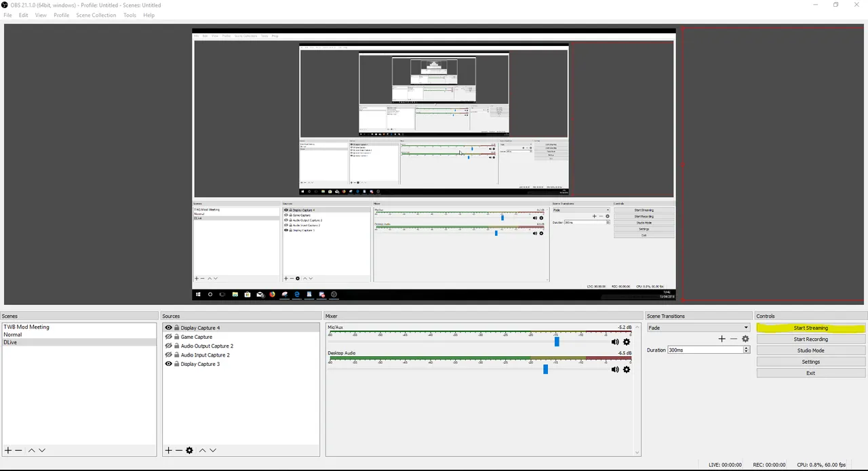The image size is (868, 471).
Task: Move selected source down in Sources list
Action: tap(213, 450)
